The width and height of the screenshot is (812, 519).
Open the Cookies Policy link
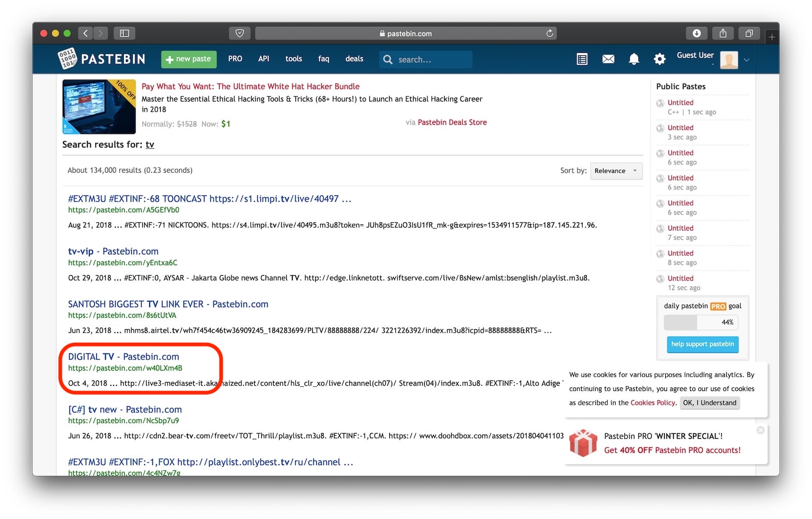coord(653,403)
